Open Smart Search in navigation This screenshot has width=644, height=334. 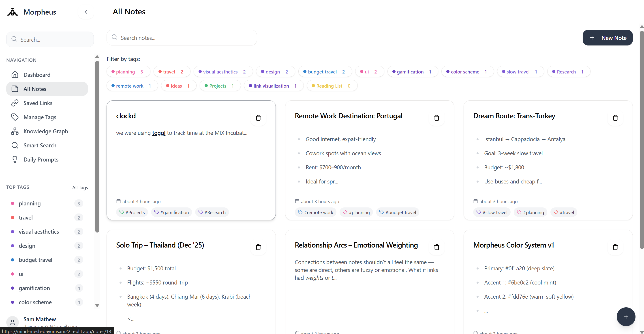(x=40, y=145)
